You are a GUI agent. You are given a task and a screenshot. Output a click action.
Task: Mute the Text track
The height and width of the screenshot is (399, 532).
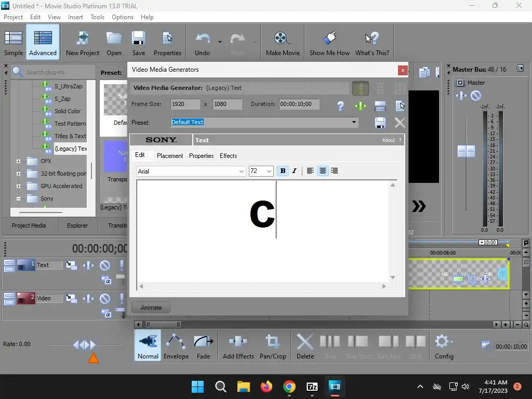click(x=105, y=265)
